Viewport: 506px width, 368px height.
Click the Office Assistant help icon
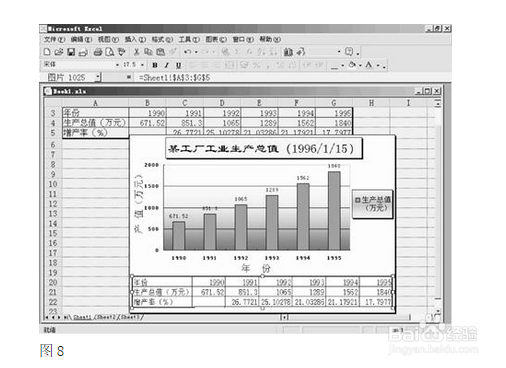(x=349, y=52)
